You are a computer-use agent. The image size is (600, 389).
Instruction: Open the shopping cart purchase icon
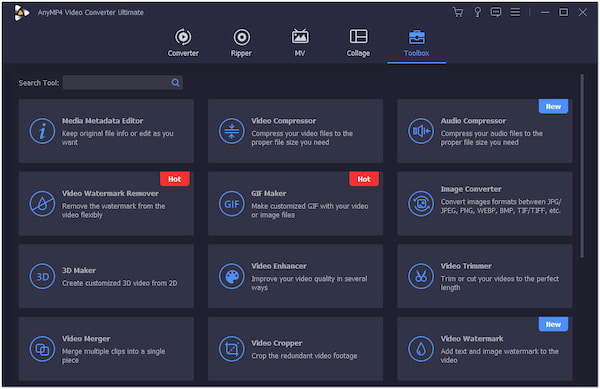(458, 12)
